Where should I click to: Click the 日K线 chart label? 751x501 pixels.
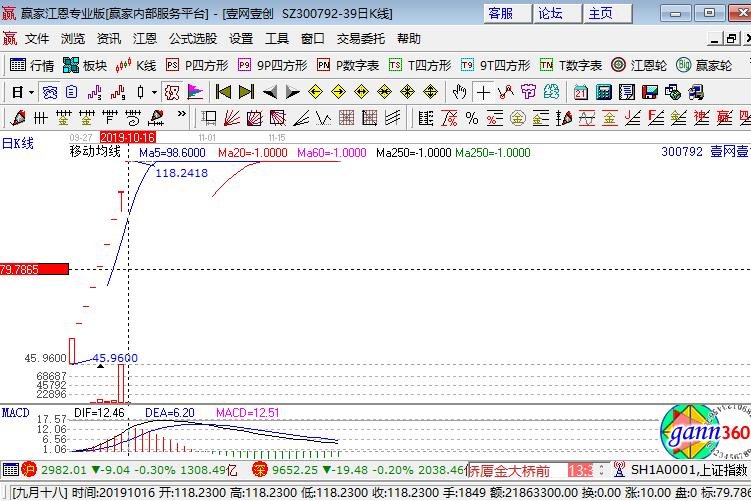18,143
